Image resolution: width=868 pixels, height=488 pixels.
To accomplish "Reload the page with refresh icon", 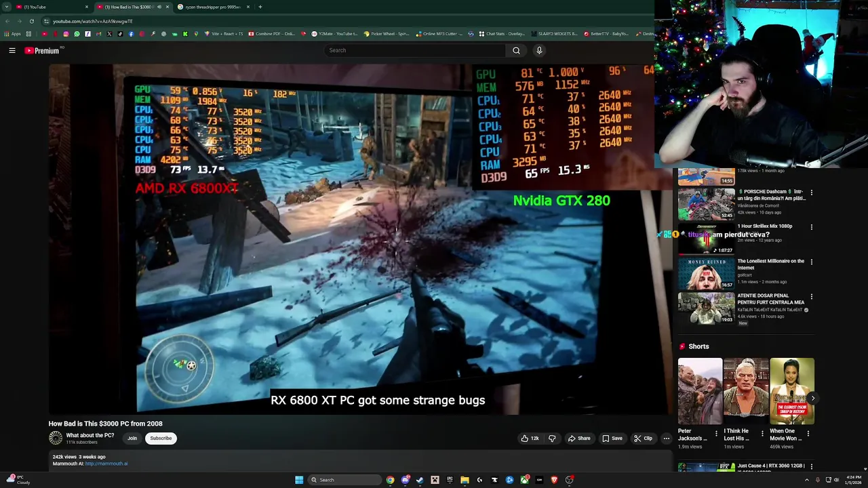I will pyautogui.click(x=31, y=21).
